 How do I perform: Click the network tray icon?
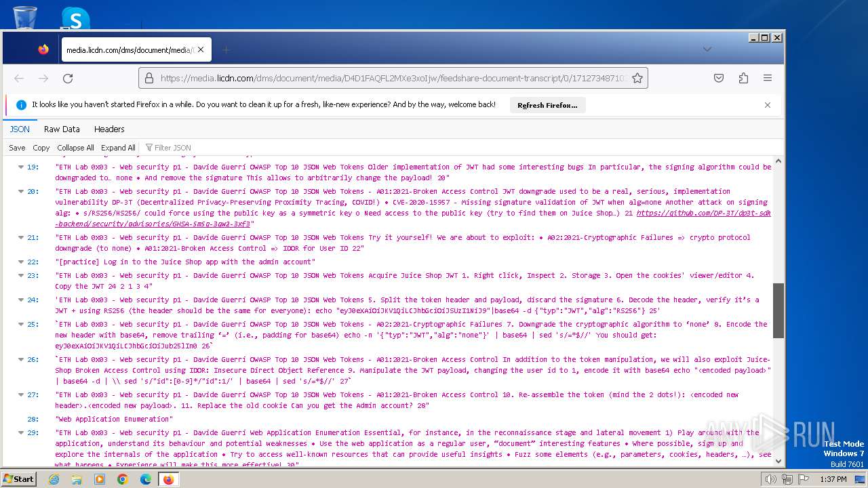pyautogui.click(x=787, y=479)
